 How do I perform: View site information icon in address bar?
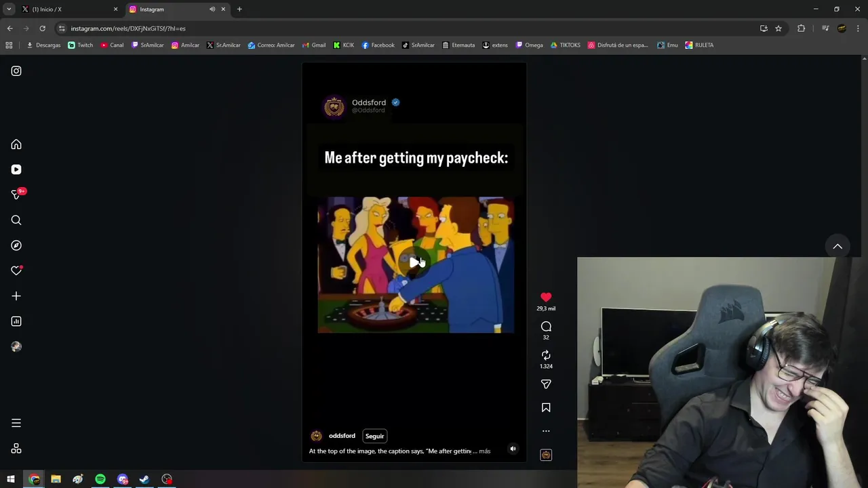click(62, 28)
